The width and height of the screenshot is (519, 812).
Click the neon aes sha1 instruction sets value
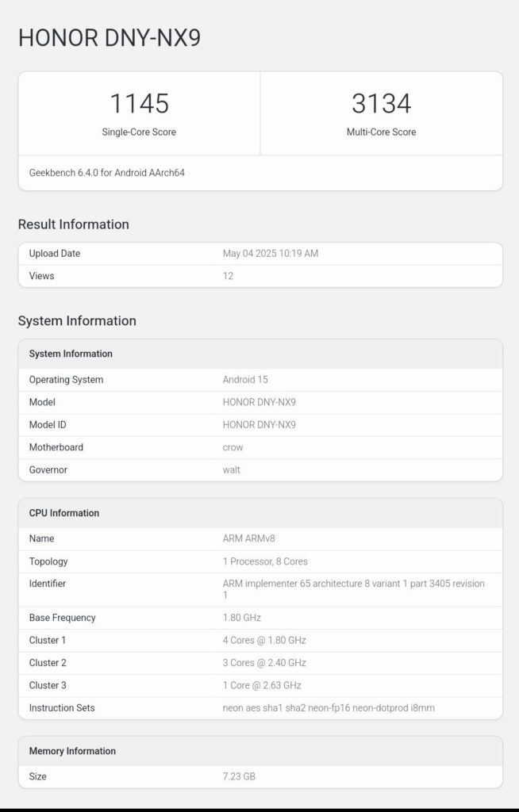coord(329,708)
